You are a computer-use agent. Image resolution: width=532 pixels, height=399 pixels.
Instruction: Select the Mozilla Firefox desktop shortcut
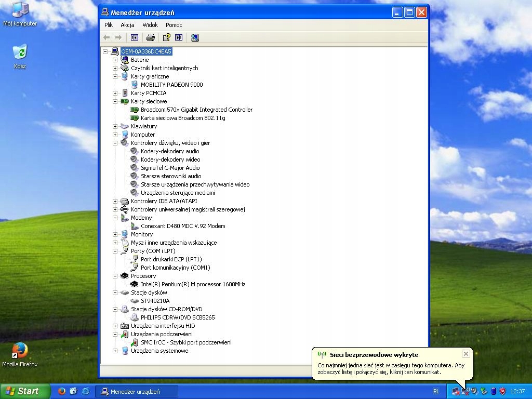pyautogui.click(x=20, y=355)
